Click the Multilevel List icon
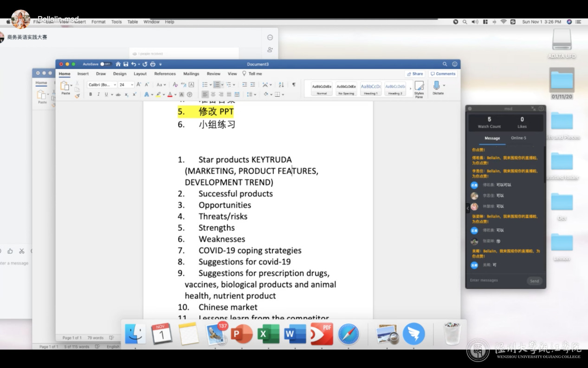Viewport: 588px width, 368px height. click(x=228, y=85)
